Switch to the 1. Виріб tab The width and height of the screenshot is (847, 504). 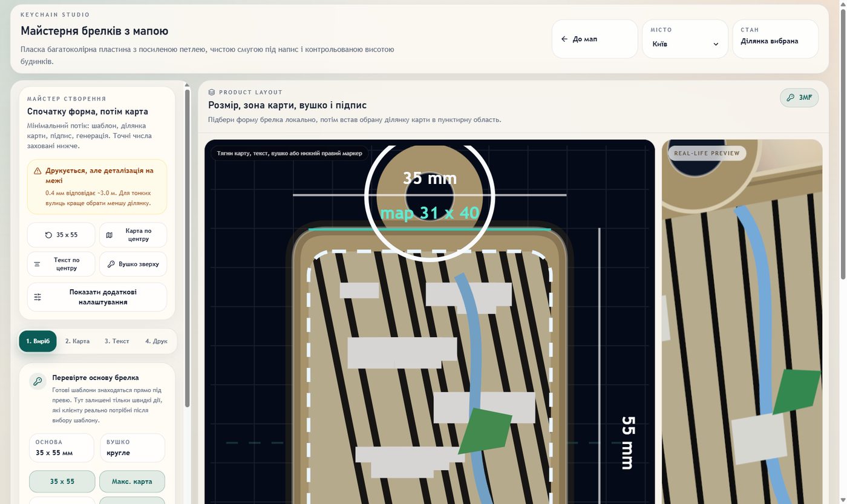point(38,341)
